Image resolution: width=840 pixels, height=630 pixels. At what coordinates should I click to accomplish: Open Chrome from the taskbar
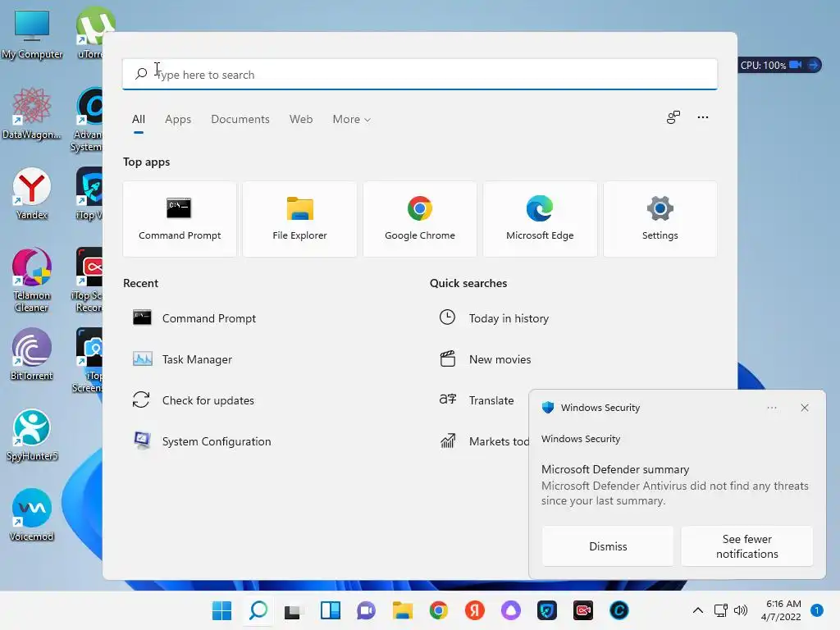tap(438, 610)
